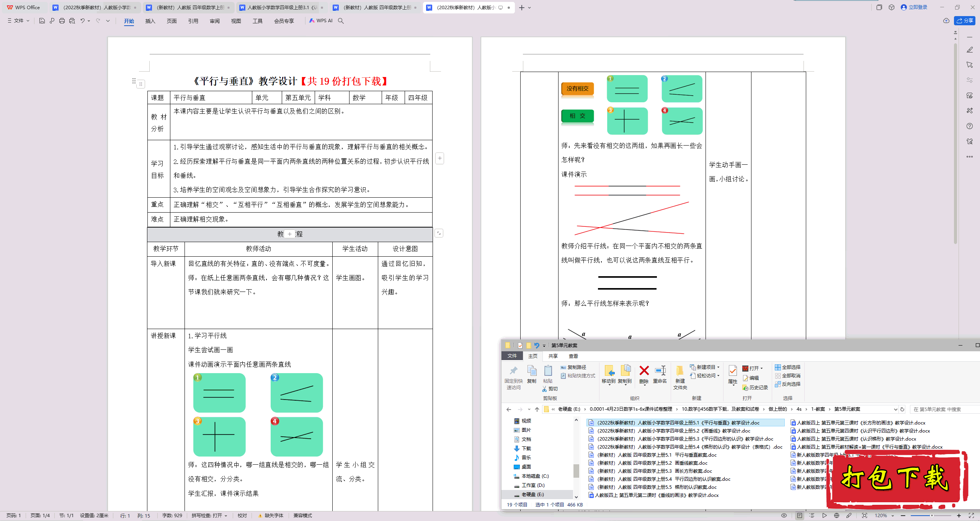Screen dimensions: 980x521
Task: Click 反向选择 in Explorer ribbon
Action: (x=787, y=384)
